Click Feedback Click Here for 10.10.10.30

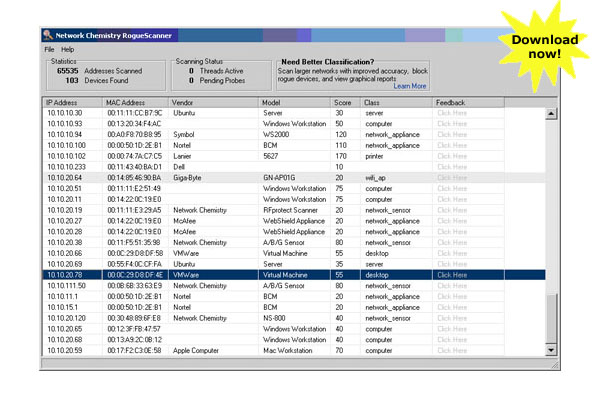452,113
